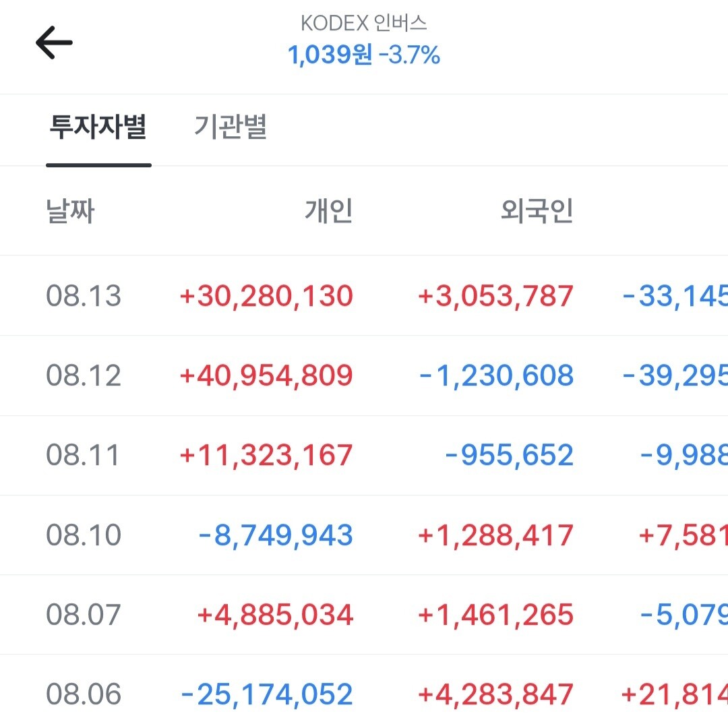This screenshot has height=728, width=728.
Task: Tap the +4,283,847 외국인 value
Action: [x=496, y=694]
